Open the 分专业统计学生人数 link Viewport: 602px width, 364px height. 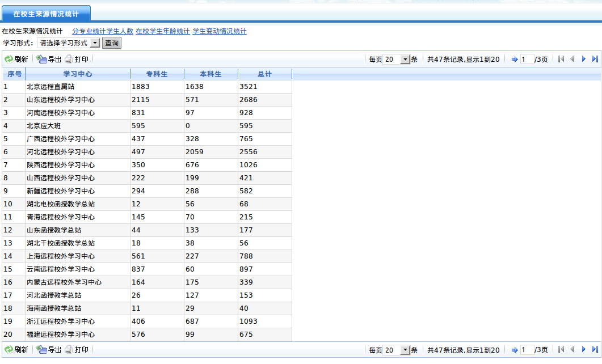[102, 32]
